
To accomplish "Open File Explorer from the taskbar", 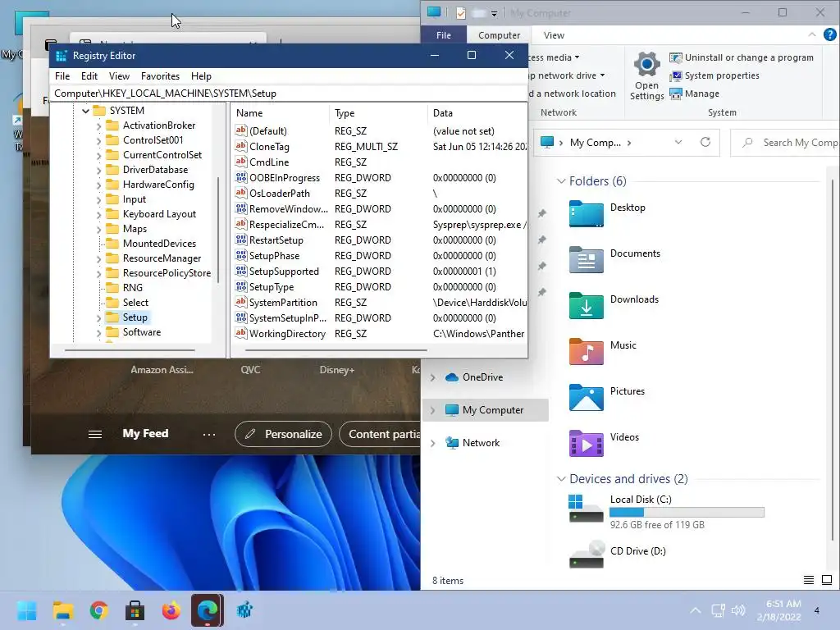I will (62, 610).
